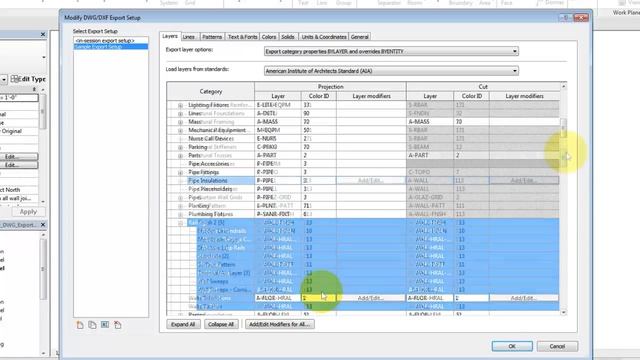Click the Projection A-MASS layer cell
The image size is (640, 360).
pyautogui.click(x=278, y=122)
